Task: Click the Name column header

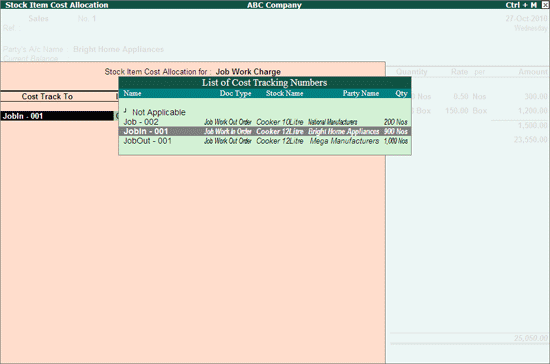Action: (132, 93)
